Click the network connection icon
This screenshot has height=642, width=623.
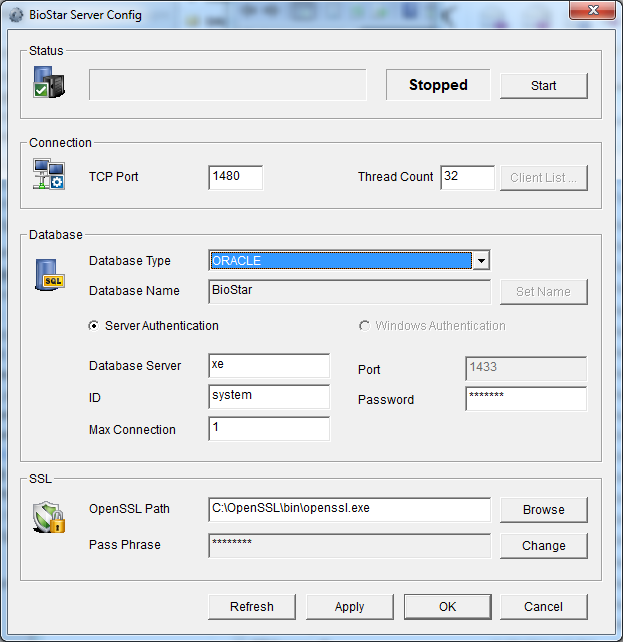click(48, 174)
